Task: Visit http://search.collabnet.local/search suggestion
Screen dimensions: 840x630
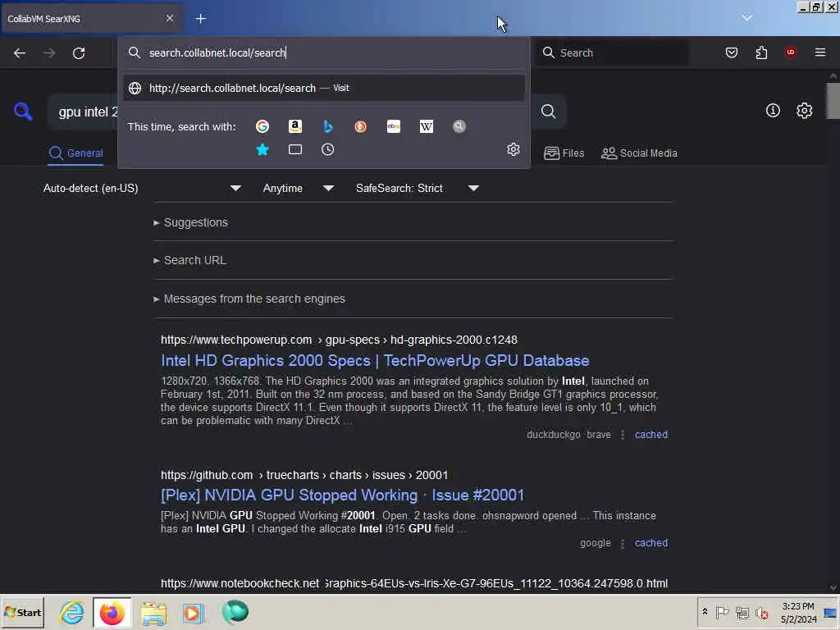Action: (323, 88)
